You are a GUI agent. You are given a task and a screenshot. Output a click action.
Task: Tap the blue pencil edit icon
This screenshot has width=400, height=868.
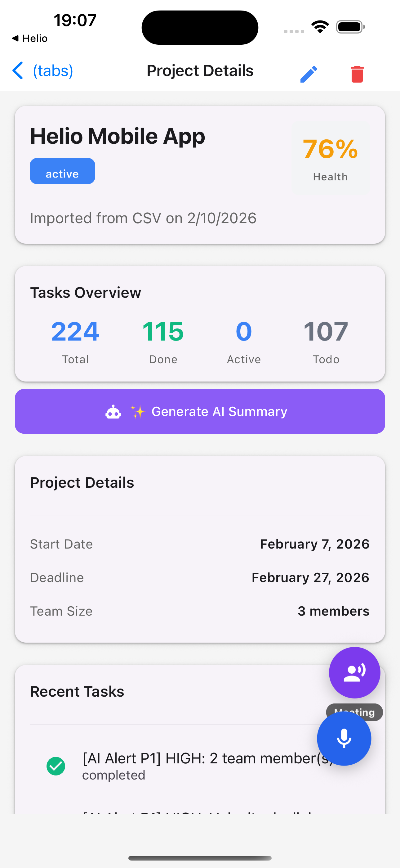click(x=309, y=74)
